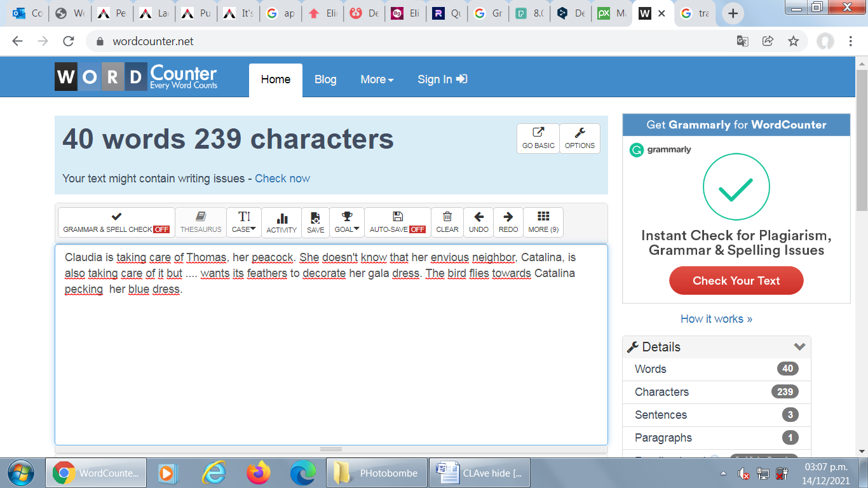Screen dimensions: 868x488
Task: Click the Google Translate page icon
Action: click(x=742, y=41)
